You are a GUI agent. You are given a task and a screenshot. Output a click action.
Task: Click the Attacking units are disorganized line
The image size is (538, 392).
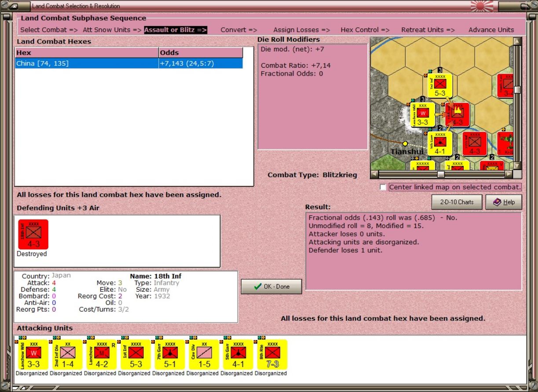point(364,242)
